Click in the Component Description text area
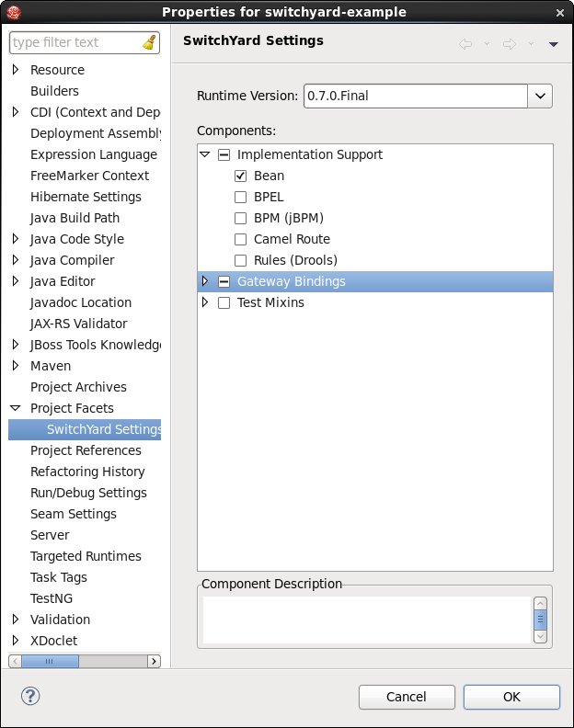574x728 pixels. 367,620
